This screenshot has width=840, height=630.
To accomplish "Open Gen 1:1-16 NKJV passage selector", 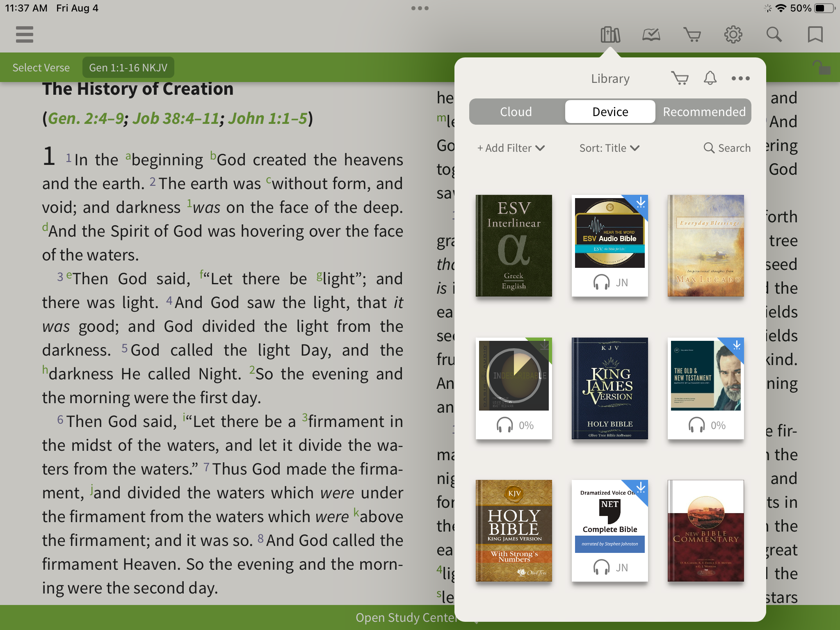I will 128,67.
